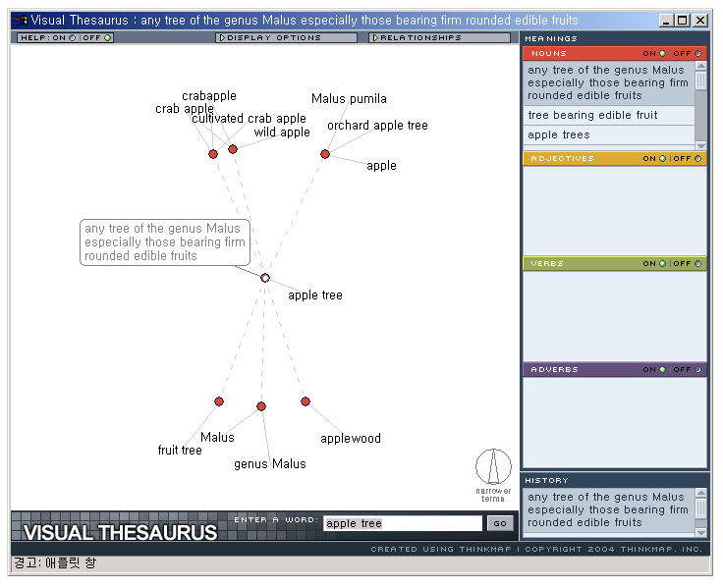Image resolution: width=723 pixels, height=588 pixels.
Task: Select the 'Malus' label in the graph
Action: click(x=217, y=437)
